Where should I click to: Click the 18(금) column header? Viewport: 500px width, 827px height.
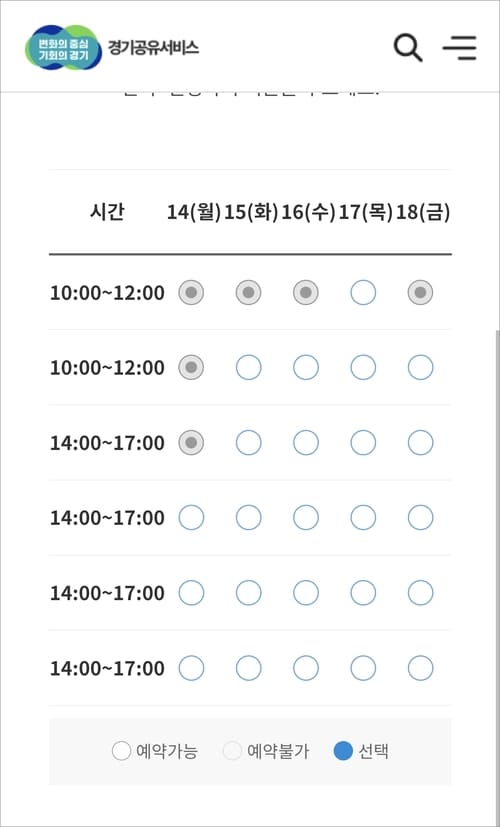click(x=423, y=213)
